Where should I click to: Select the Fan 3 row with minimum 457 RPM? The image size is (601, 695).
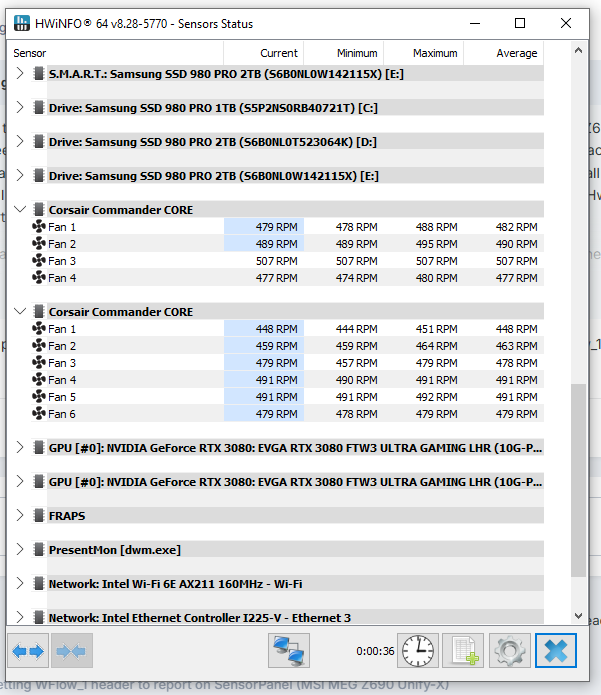point(287,363)
